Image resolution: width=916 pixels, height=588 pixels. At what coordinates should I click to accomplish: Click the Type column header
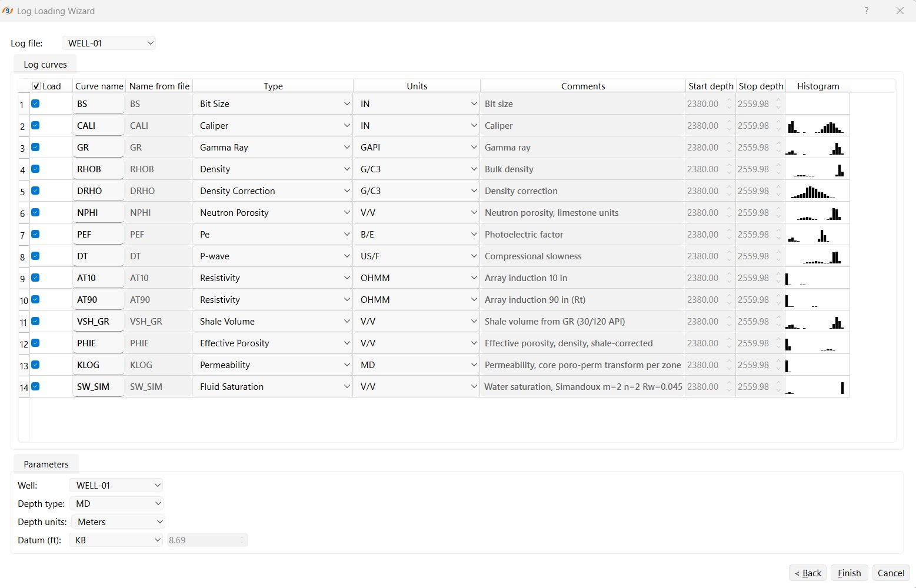tap(273, 86)
